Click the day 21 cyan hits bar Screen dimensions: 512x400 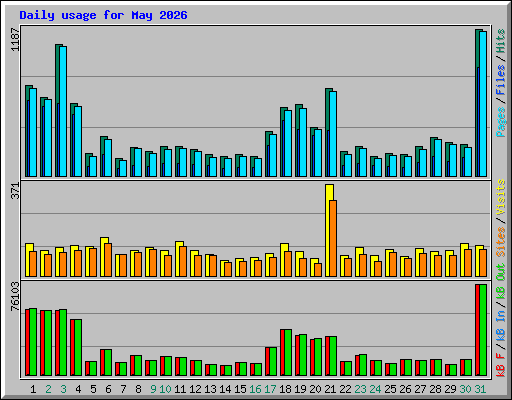pos(333,134)
